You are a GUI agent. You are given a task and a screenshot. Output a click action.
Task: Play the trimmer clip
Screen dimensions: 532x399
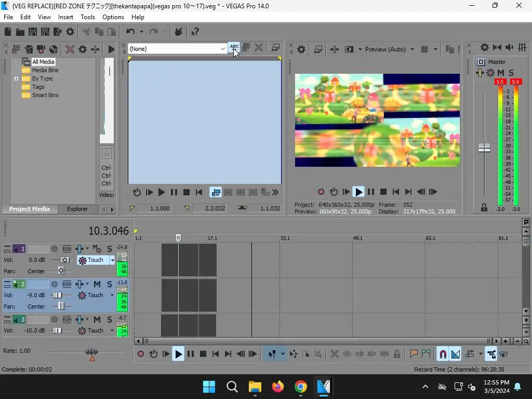click(x=162, y=192)
